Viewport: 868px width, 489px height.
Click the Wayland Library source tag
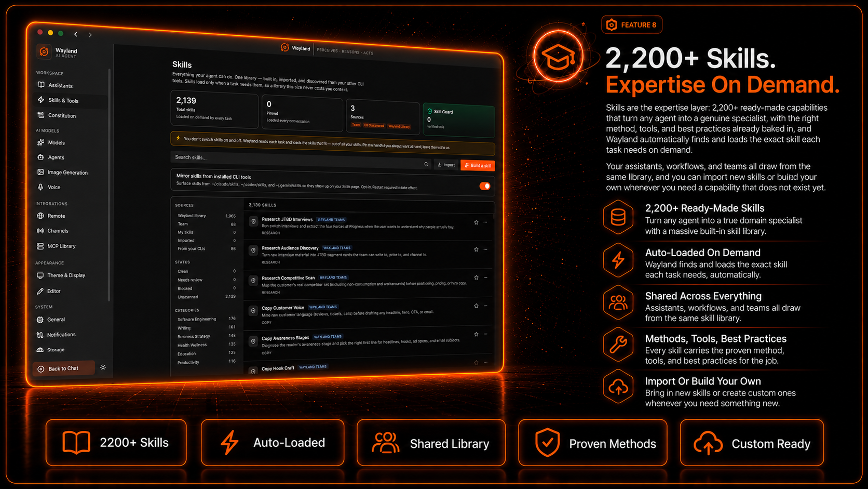coord(399,126)
